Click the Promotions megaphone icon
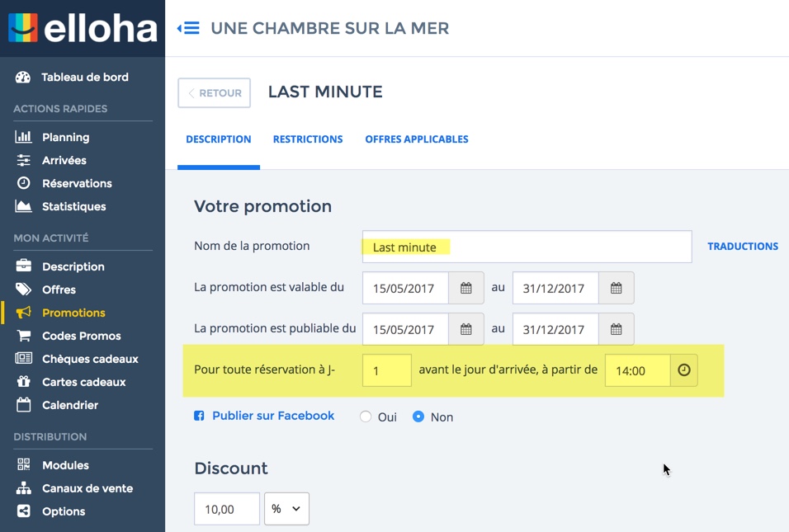Viewport: 789px width, 532px height. (24, 313)
